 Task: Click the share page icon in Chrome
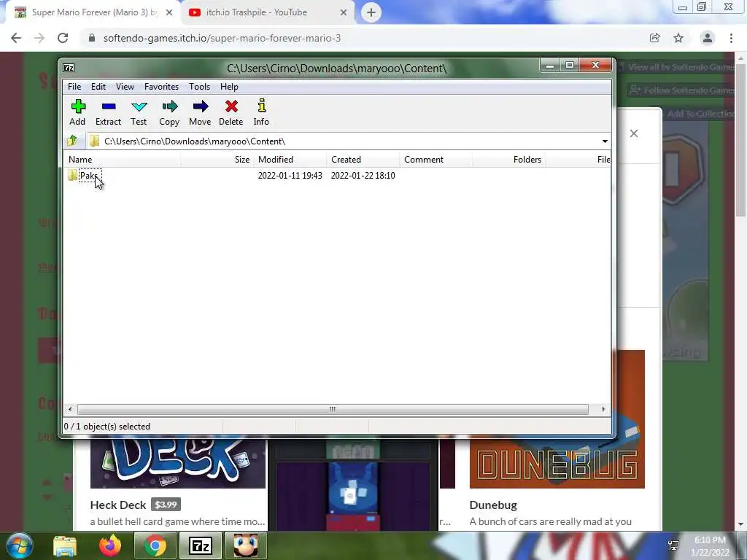pyautogui.click(x=654, y=38)
